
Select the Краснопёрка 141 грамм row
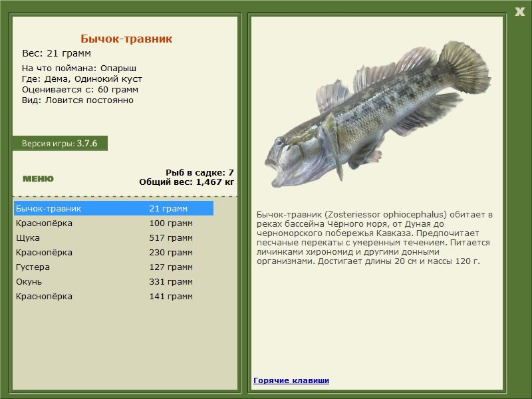pos(114,296)
